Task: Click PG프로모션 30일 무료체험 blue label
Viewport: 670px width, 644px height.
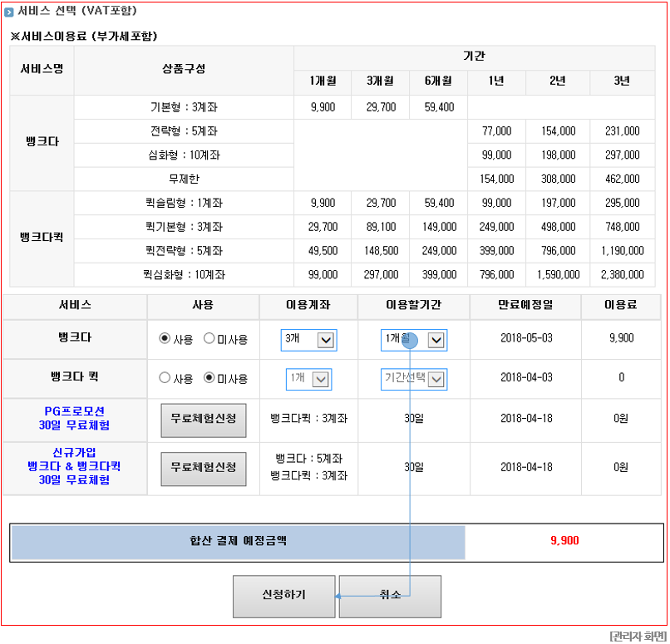Action: point(74,418)
